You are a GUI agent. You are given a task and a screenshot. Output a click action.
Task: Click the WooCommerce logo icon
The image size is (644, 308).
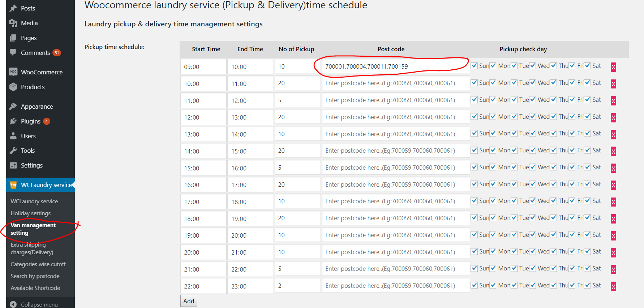coord(13,72)
